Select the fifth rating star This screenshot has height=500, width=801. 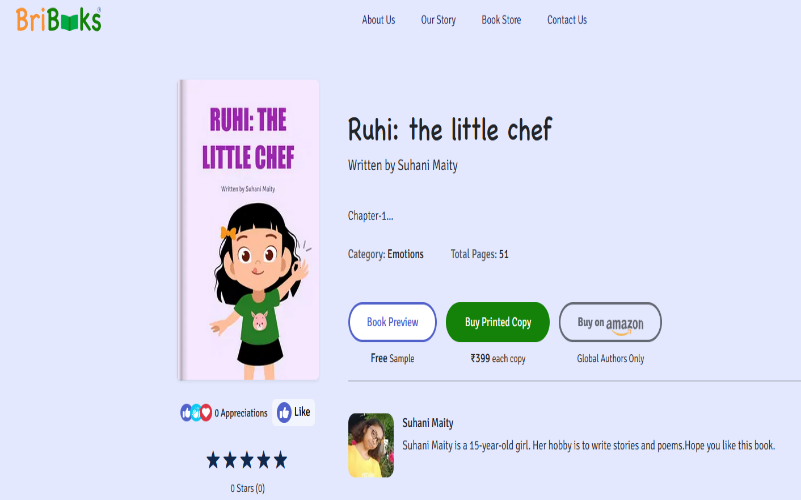tap(280, 460)
